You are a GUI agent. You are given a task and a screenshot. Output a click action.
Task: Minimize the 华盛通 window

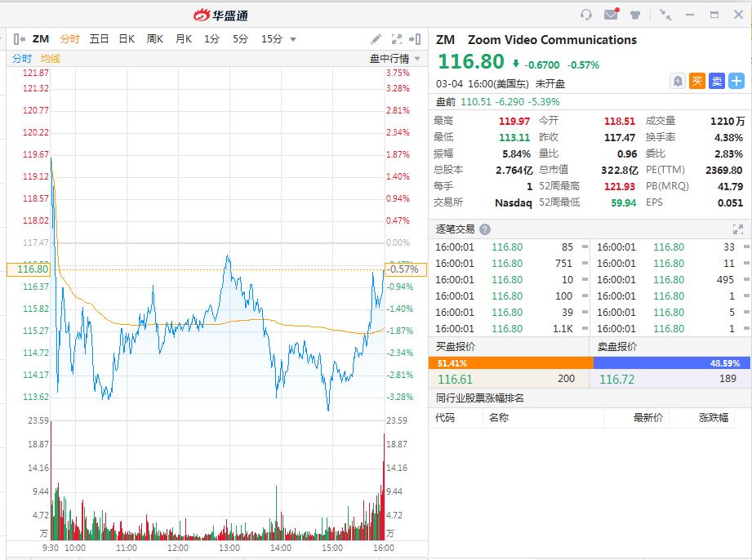click(690, 15)
